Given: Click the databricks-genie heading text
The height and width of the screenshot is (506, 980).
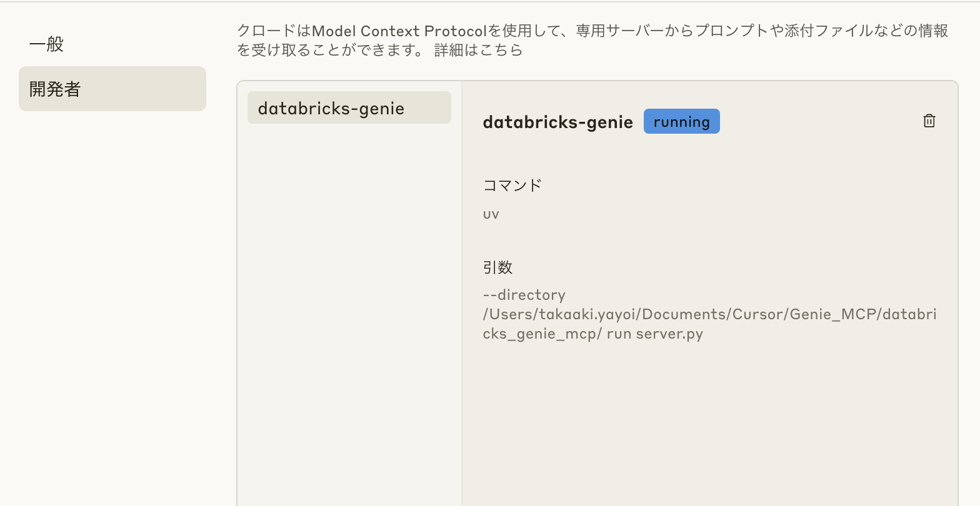Looking at the screenshot, I should pyautogui.click(x=557, y=122).
